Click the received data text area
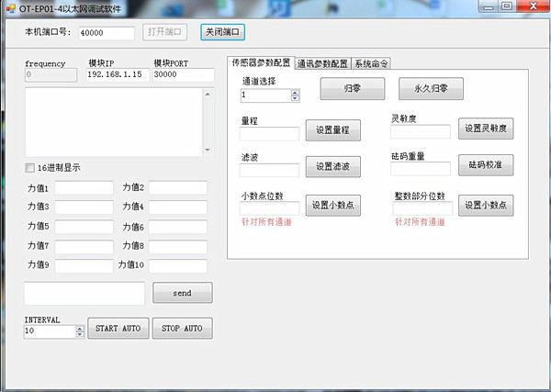Screen dimensions: 551x392 tap(114, 122)
